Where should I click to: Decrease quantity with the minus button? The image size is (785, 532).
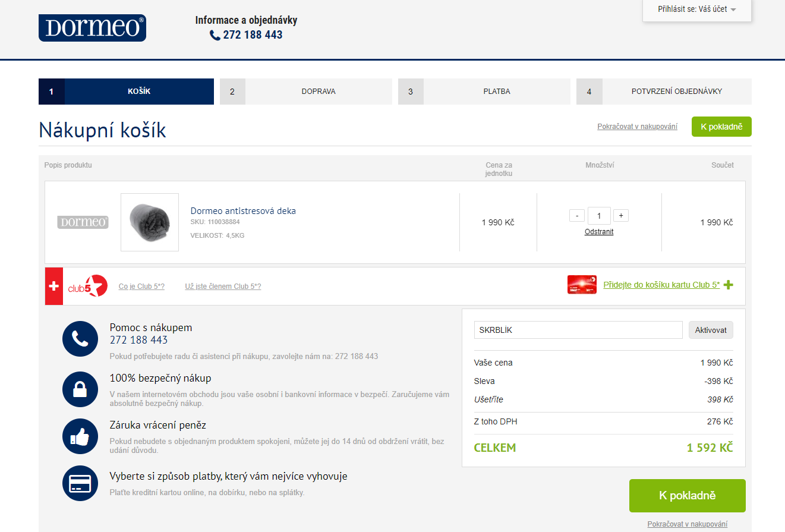pos(576,216)
